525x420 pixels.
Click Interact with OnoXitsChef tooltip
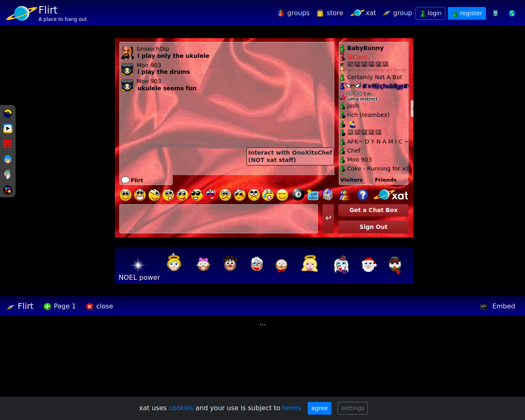point(290,156)
